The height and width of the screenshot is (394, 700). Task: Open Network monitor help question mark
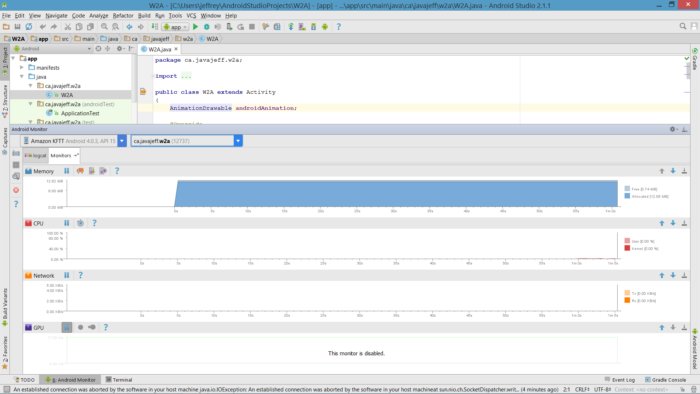click(80, 275)
